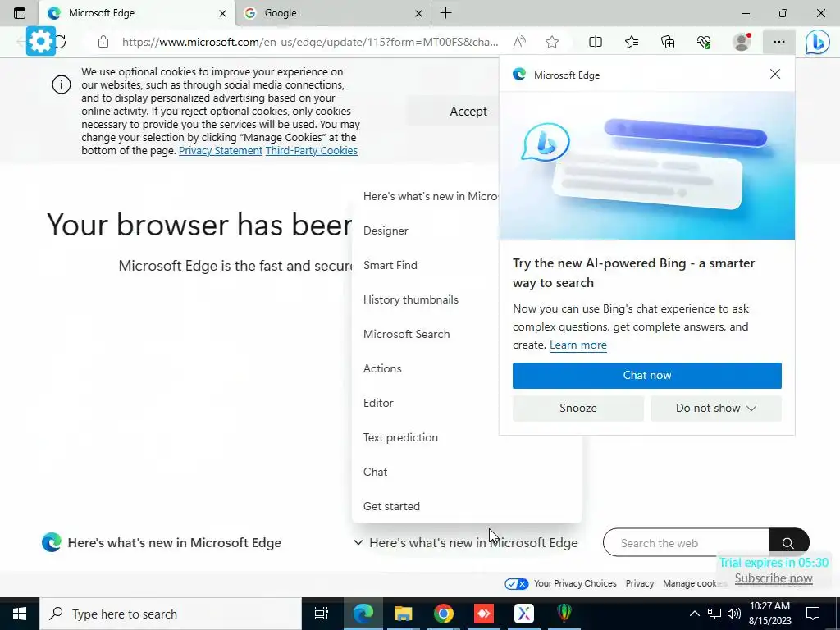Close the Google tab
The width and height of the screenshot is (840, 630).
418,13
